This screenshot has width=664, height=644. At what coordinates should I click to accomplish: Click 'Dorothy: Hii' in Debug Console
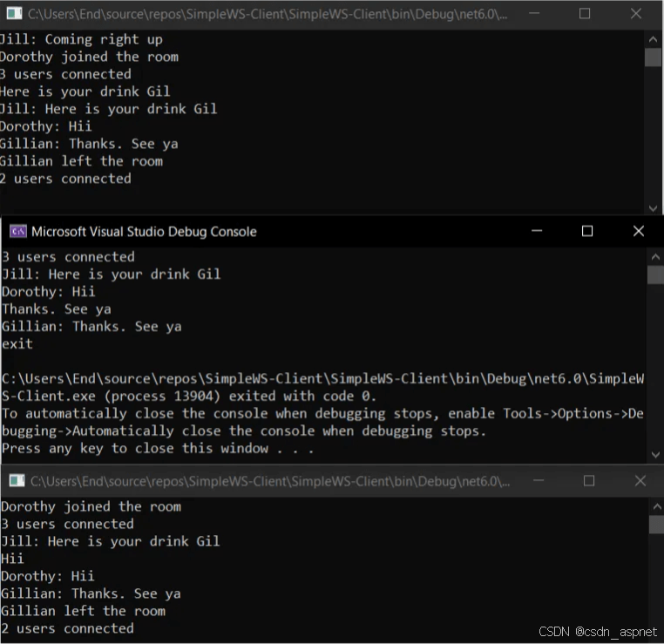tap(49, 292)
